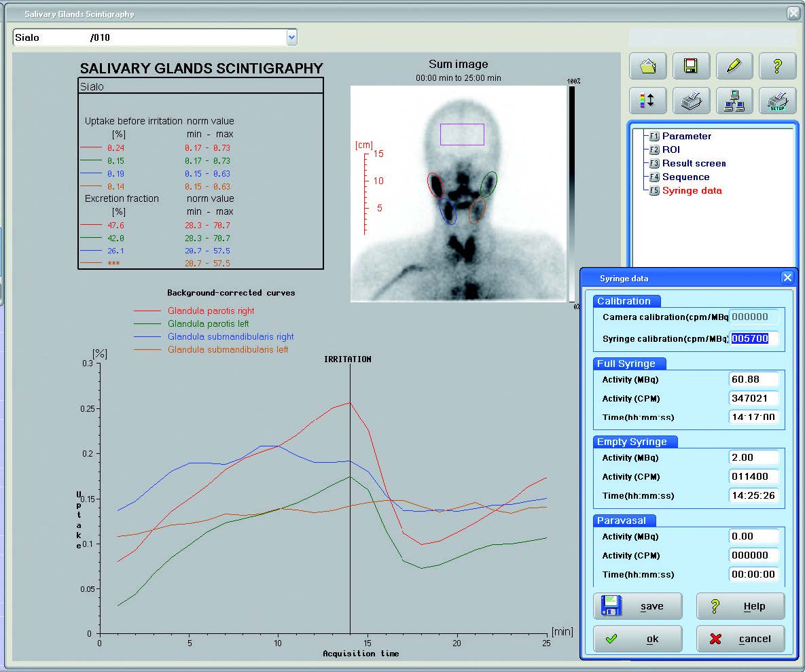Image resolution: width=805 pixels, height=672 pixels.
Task: Cancel the Syringe data dialog
Action: point(740,639)
